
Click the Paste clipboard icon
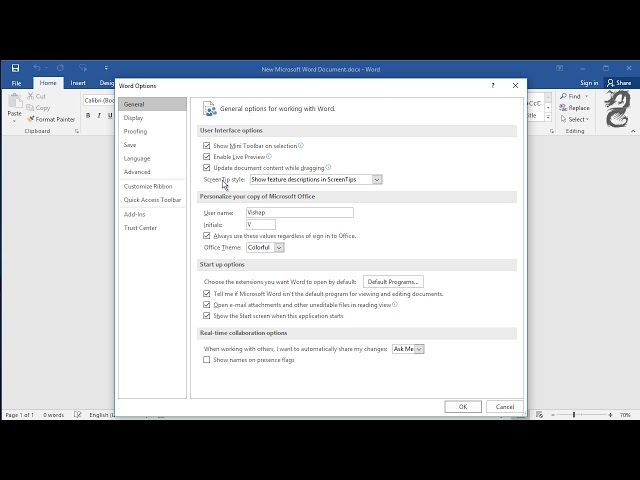tap(15, 101)
